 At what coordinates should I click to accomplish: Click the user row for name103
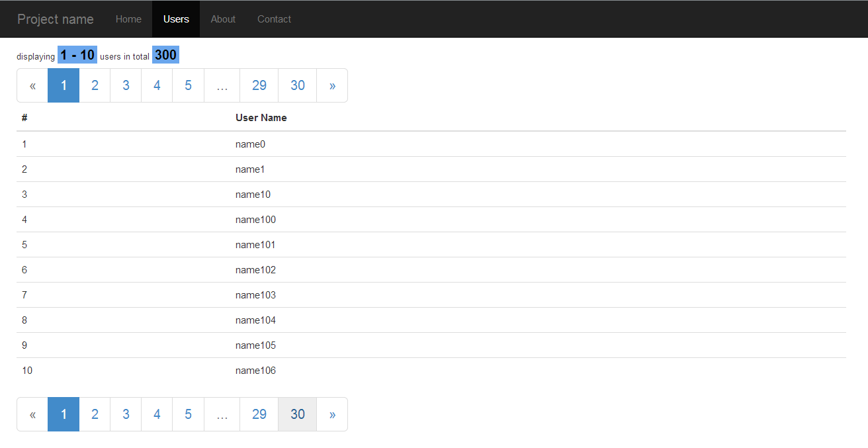pyautogui.click(x=255, y=294)
